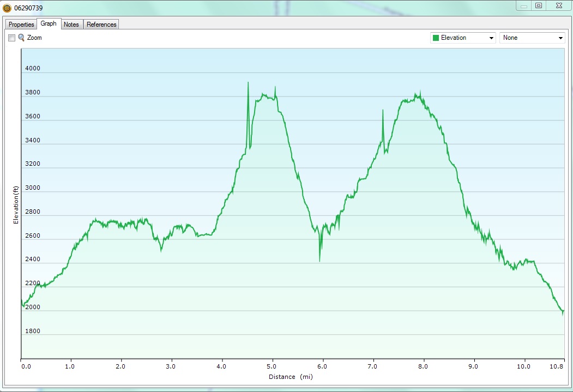Open the Elevation data series dropdown
Image resolution: width=573 pixels, height=392 pixels.
point(462,38)
